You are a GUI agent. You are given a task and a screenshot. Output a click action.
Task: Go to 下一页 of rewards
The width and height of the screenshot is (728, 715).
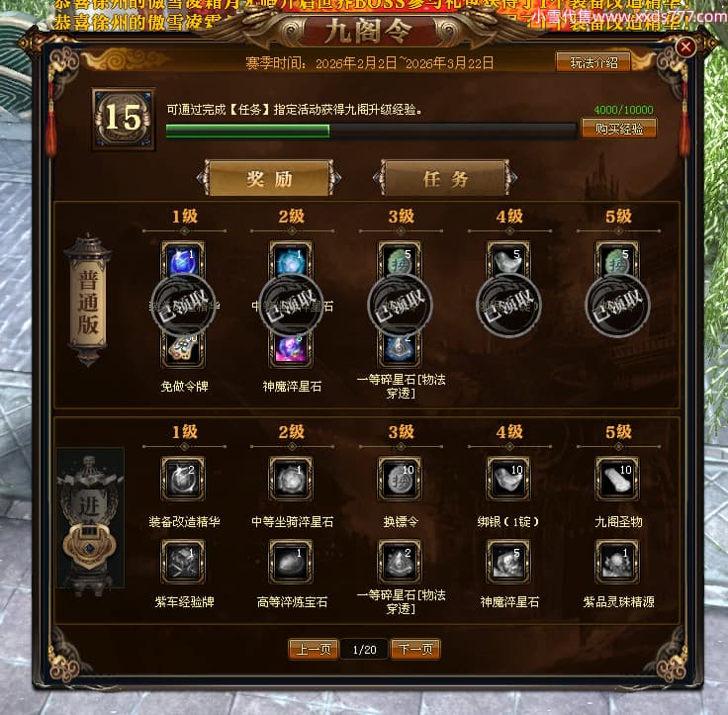coord(415,649)
